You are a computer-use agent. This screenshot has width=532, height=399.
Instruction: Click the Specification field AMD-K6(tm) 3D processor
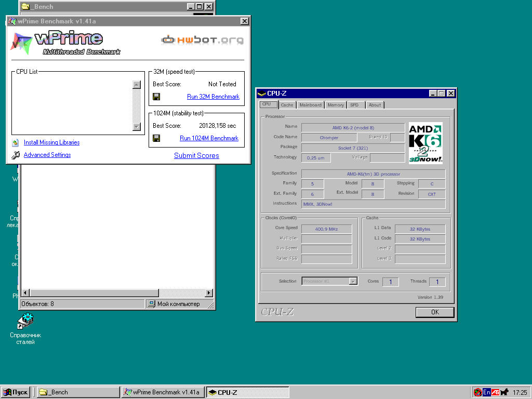click(x=373, y=174)
